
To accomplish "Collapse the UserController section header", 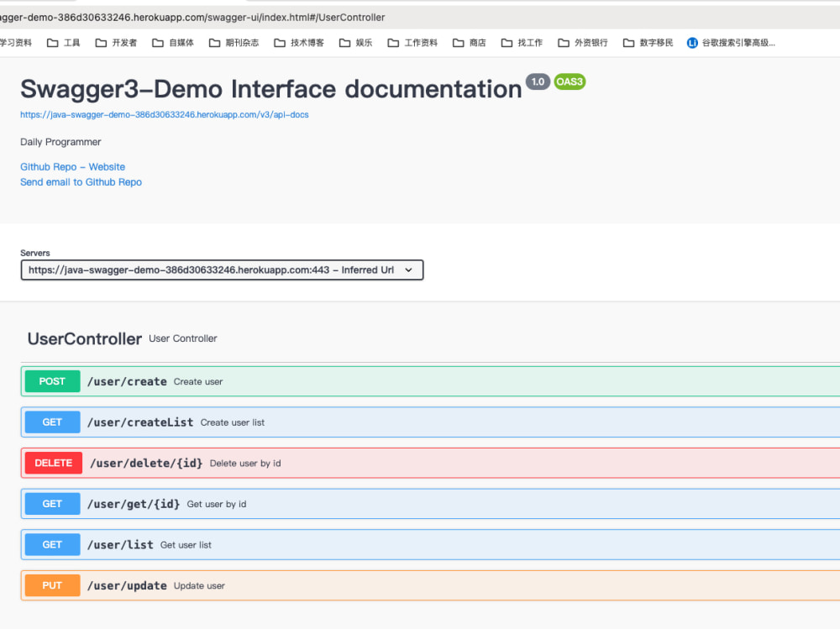I will tap(85, 338).
